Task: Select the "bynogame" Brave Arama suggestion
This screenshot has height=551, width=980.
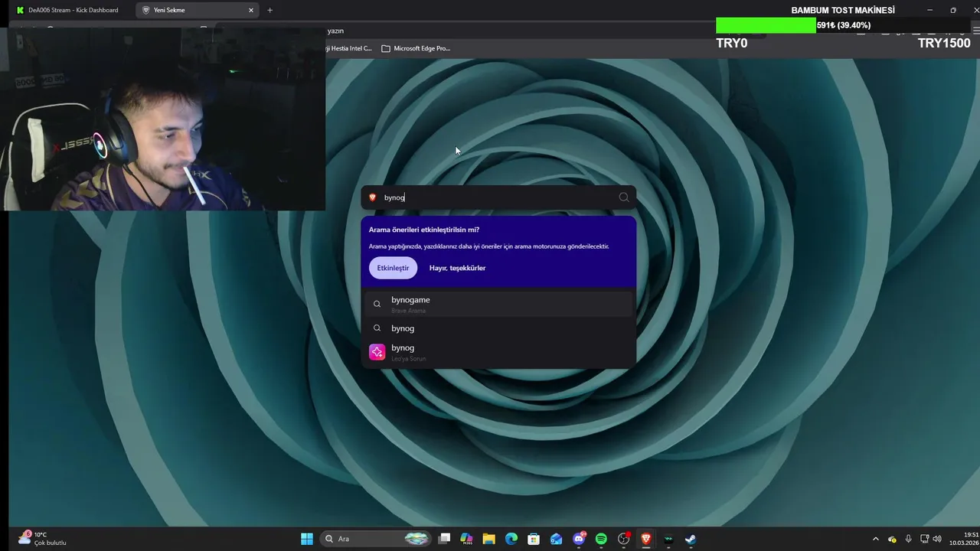Action: coord(498,304)
